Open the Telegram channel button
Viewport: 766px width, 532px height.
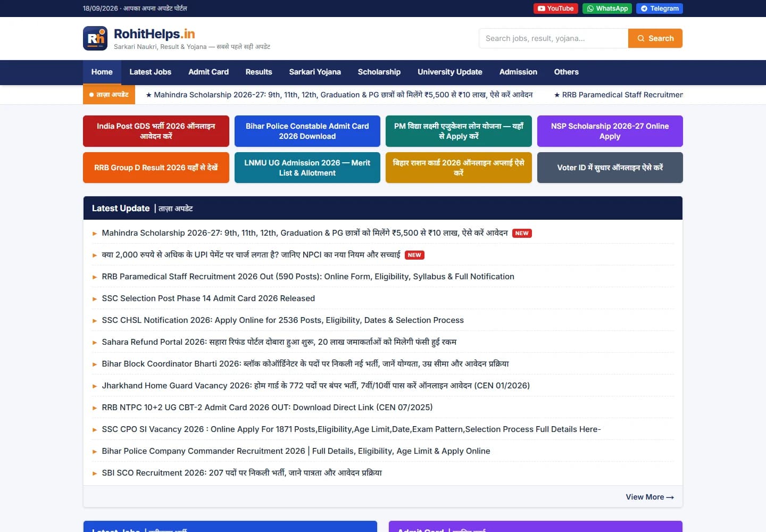660,9
